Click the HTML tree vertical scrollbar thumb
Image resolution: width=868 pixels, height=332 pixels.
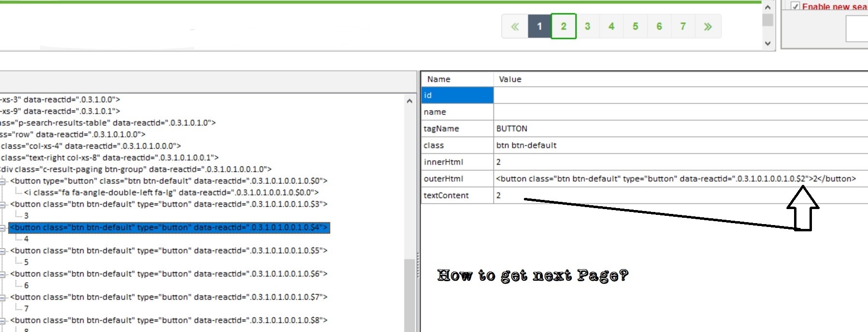pos(409,295)
